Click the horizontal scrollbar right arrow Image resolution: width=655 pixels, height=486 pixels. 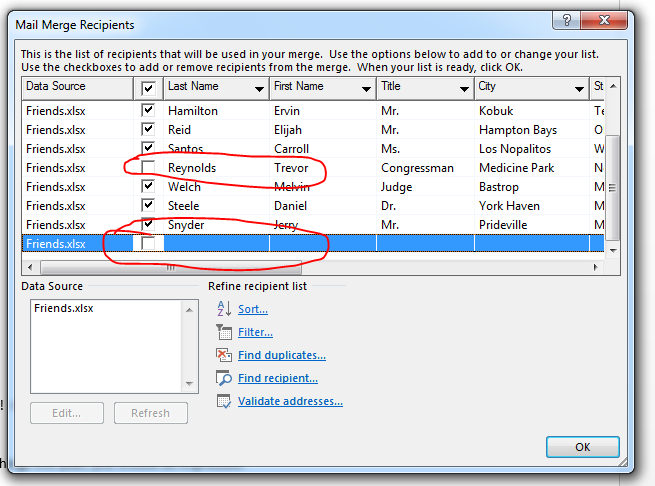597,267
